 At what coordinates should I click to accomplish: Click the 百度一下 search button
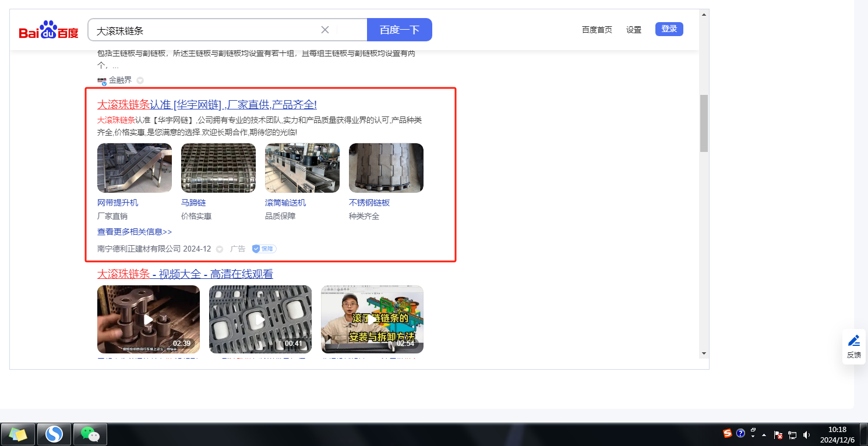click(x=400, y=30)
